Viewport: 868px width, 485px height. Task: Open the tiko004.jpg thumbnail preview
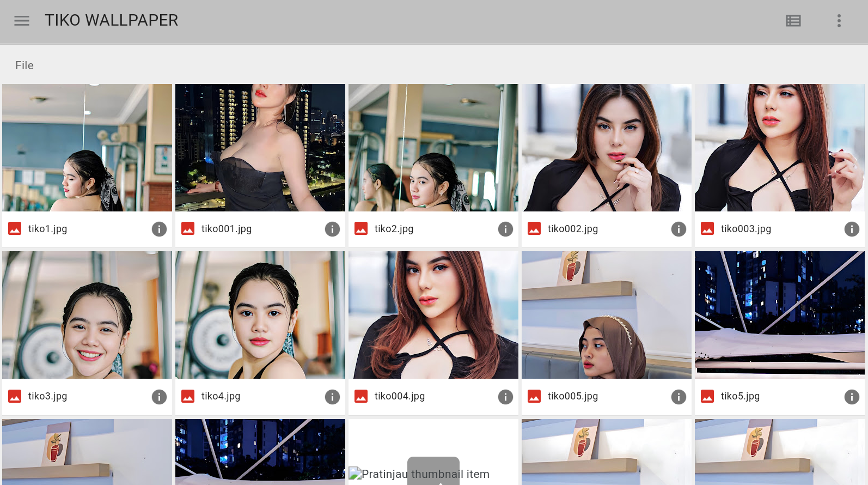click(x=433, y=315)
